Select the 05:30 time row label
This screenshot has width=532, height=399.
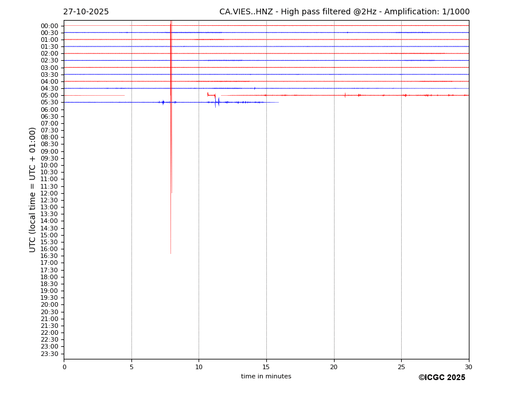[x=49, y=103]
